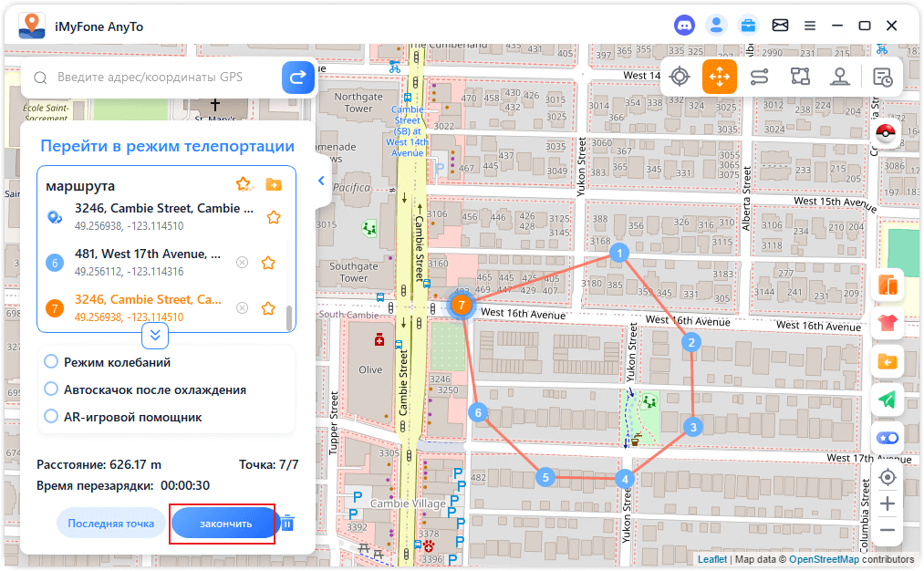The width and height of the screenshot is (924, 571).
Task: Open the Pokeball icon on map
Action: click(886, 133)
